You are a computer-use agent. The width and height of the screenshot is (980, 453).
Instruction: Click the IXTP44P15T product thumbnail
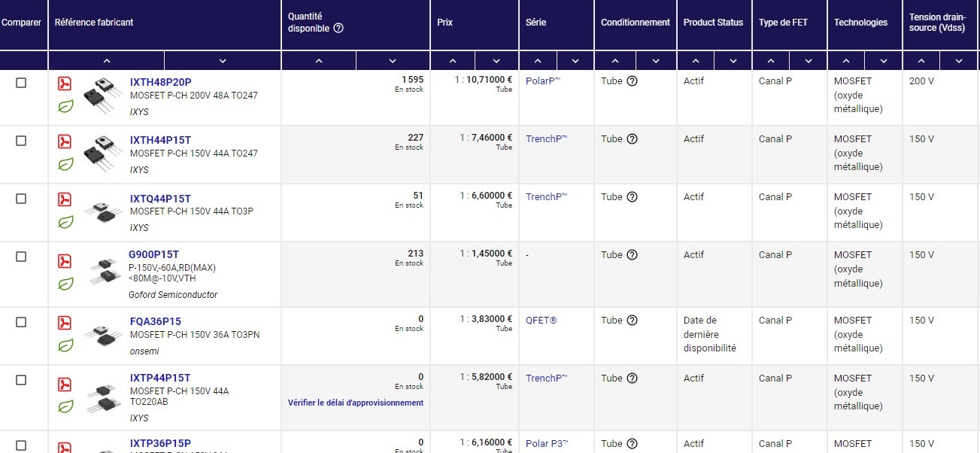(105, 398)
